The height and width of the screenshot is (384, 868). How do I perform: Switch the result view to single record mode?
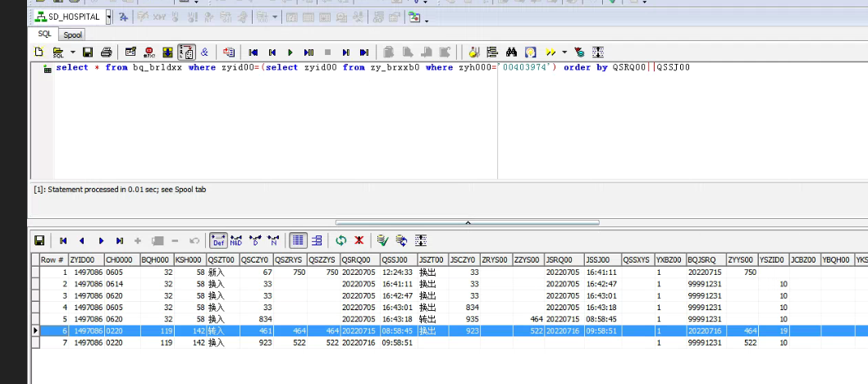tap(317, 240)
